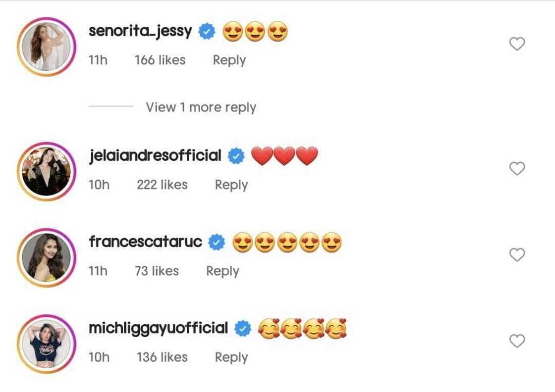Tap michliggayuofficial's profile picture
The image size is (555, 392).
pos(46,344)
